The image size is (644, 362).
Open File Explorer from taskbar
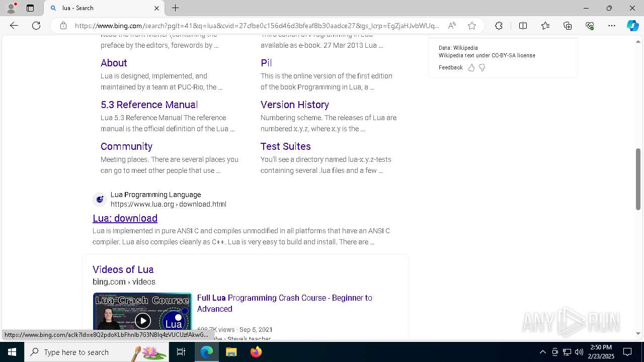[231, 352]
